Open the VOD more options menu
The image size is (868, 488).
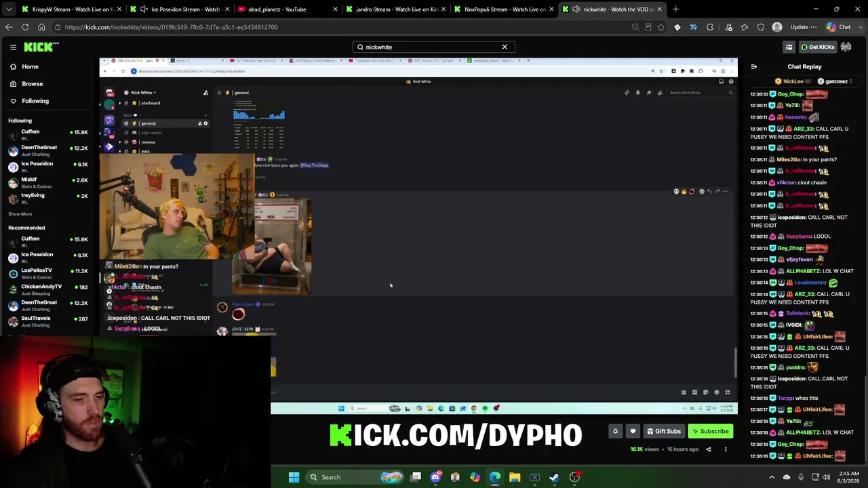click(726, 449)
